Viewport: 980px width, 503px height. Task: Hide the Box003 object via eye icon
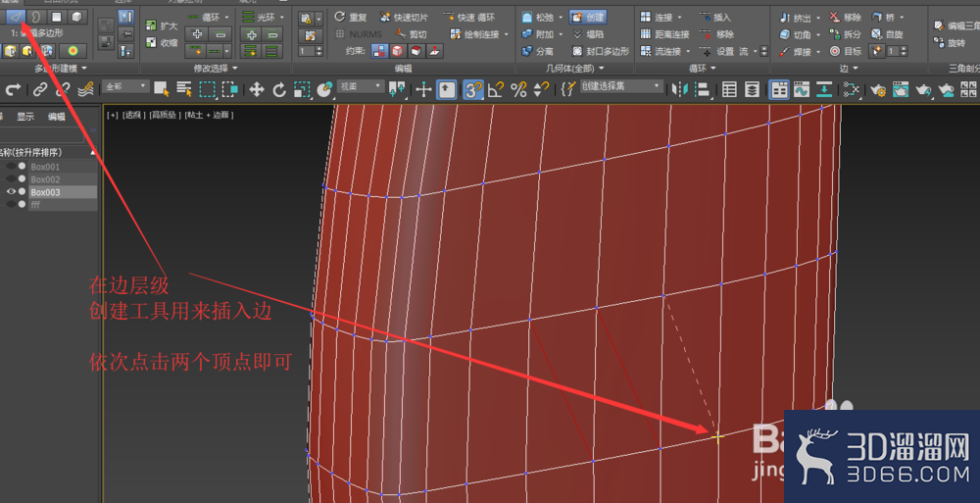tap(11, 191)
